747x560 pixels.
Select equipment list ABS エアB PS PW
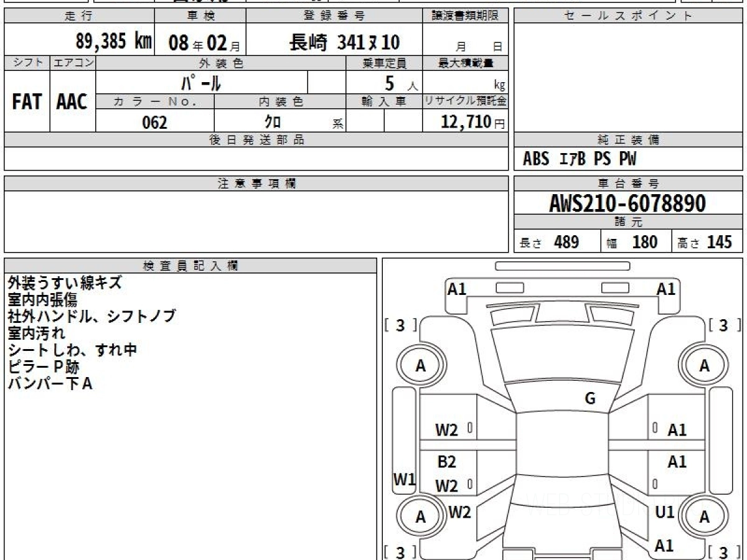pos(580,159)
